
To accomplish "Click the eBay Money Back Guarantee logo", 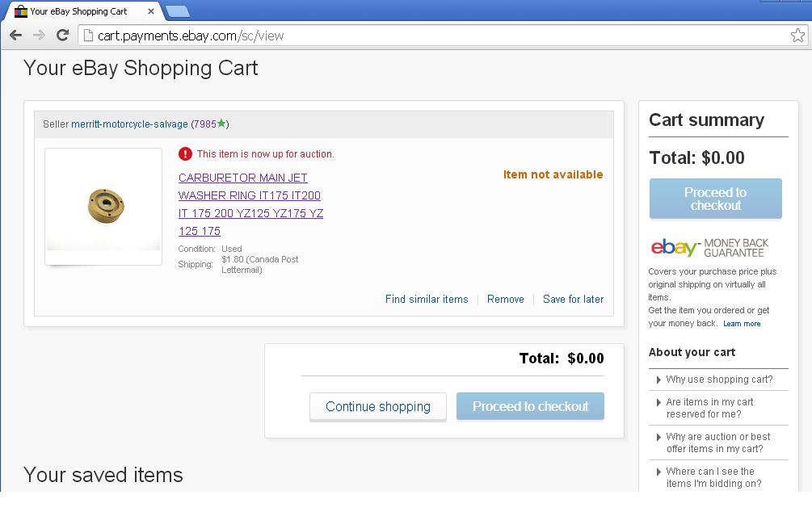I will (x=709, y=246).
